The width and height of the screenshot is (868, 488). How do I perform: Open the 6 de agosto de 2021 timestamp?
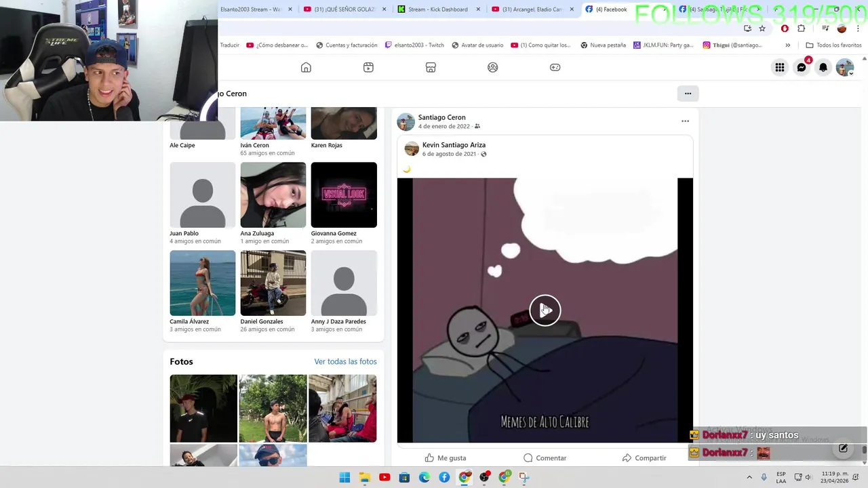449,154
